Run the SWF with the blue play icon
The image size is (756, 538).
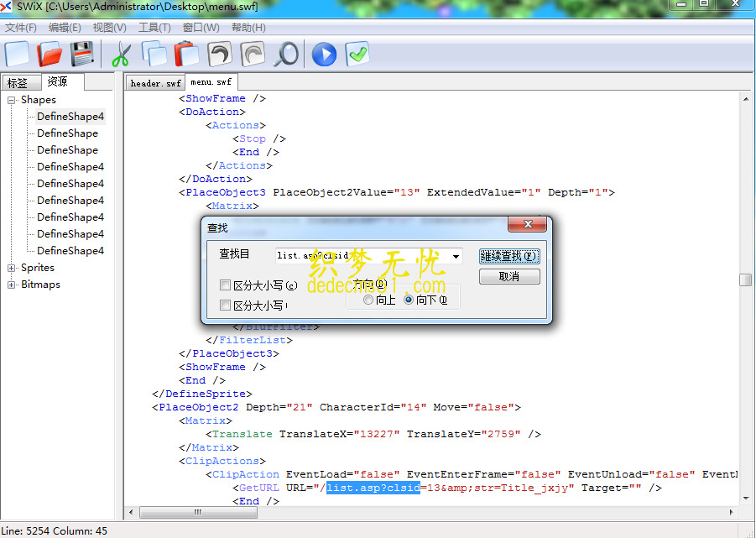pos(322,54)
